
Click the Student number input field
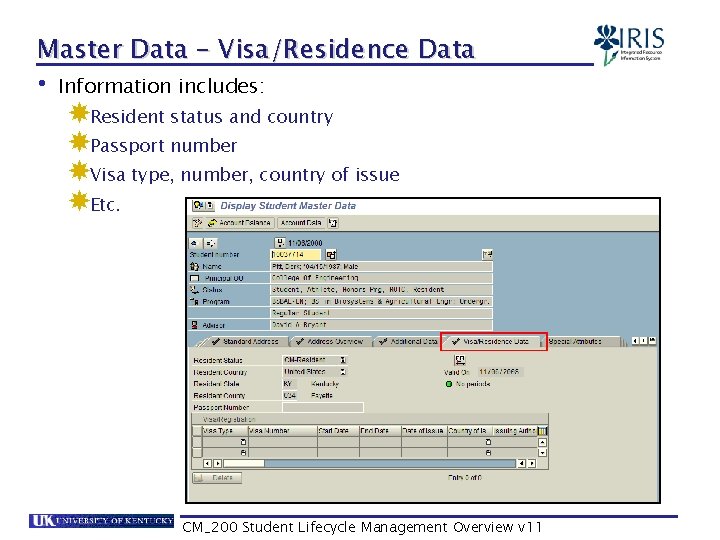296,254
